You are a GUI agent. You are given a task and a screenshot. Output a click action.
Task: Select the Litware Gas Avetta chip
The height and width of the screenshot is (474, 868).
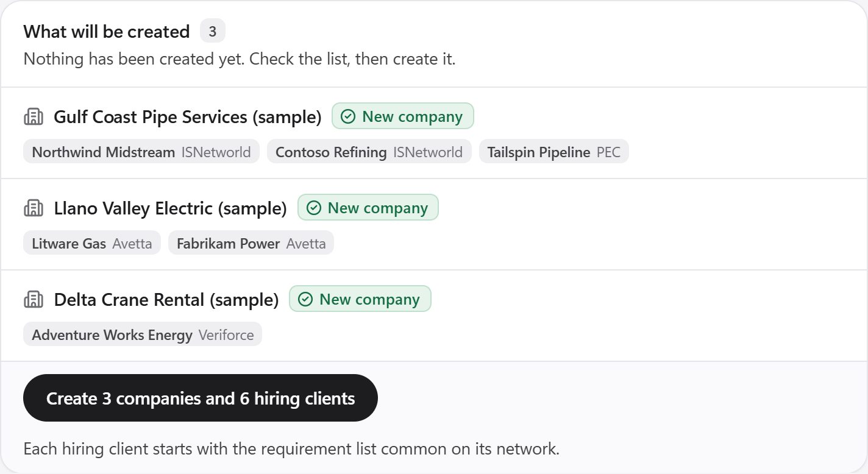click(92, 243)
